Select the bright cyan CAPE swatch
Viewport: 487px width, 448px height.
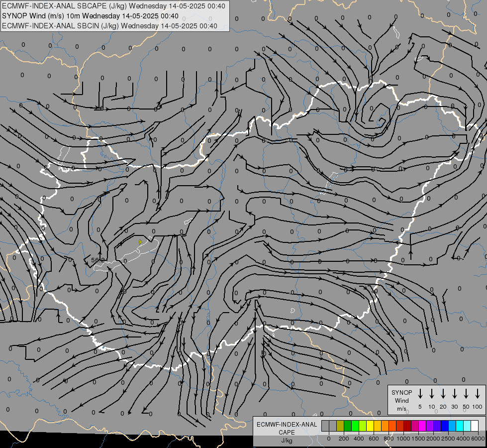click(x=459, y=426)
